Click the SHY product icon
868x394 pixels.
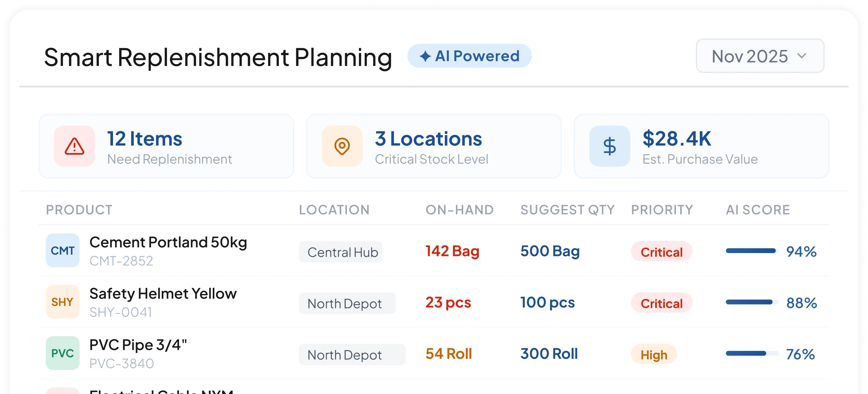(x=63, y=302)
